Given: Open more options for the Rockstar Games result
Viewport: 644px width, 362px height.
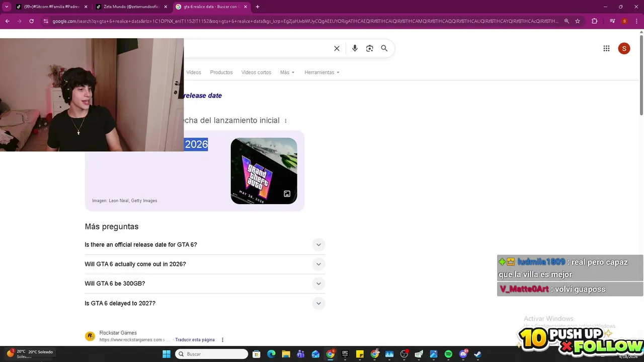Looking at the screenshot, I should (222, 340).
